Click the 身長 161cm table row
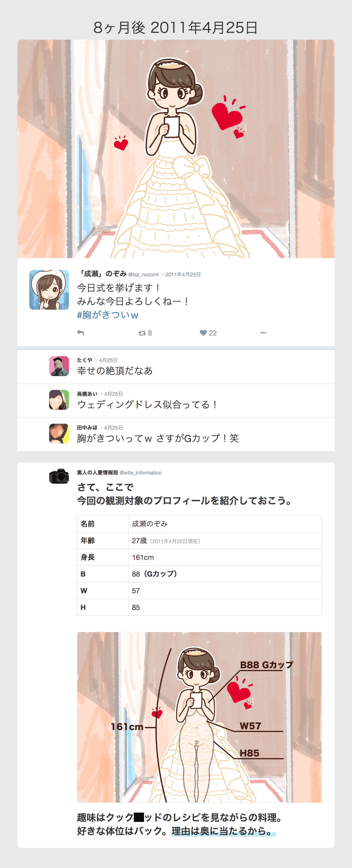 coord(199,557)
